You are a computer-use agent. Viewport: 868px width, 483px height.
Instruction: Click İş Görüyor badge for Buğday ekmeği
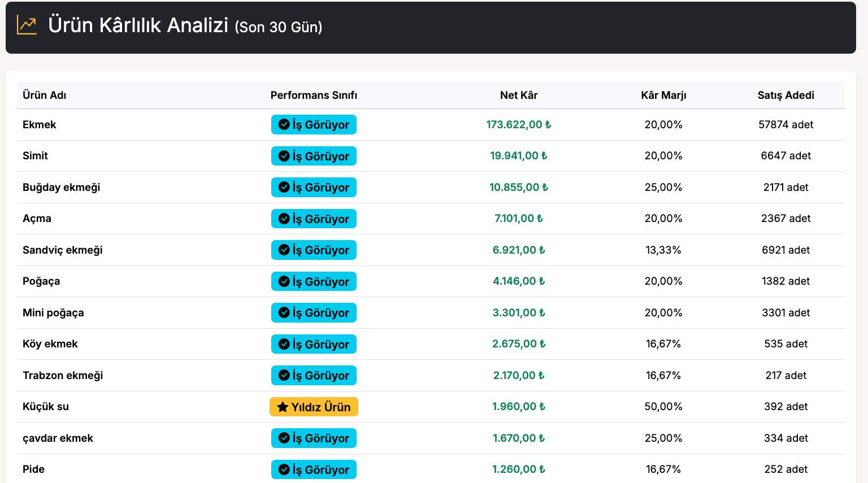(314, 188)
